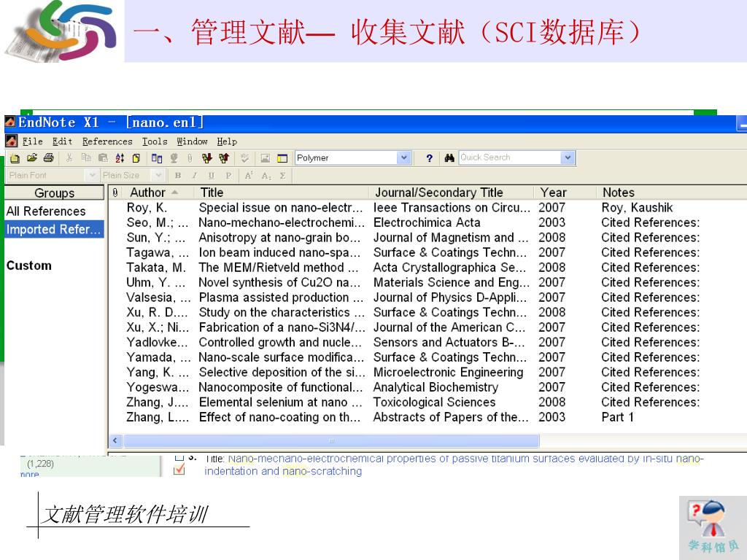The width and height of the screenshot is (747, 560).
Task: Select the Imported References group
Action: [54, 229]
